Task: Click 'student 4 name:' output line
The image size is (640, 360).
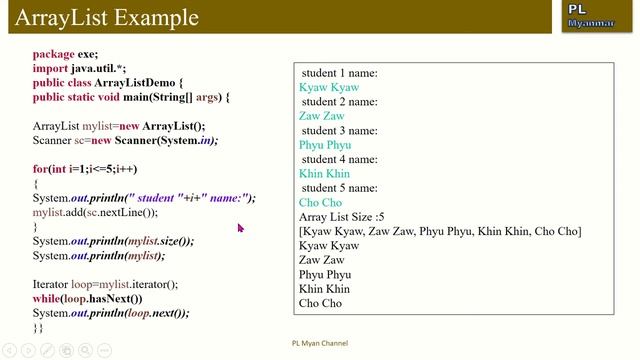Action: point(340,159)
